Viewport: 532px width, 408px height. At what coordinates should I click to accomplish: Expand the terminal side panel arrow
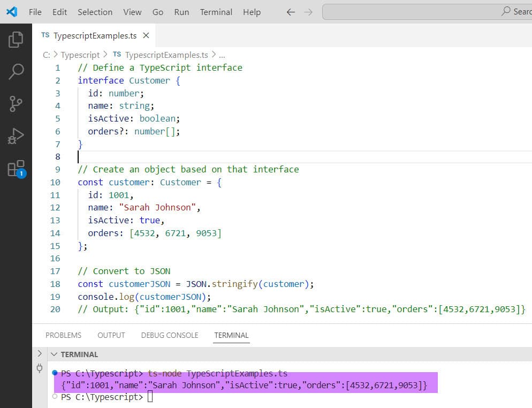point(39,354)
